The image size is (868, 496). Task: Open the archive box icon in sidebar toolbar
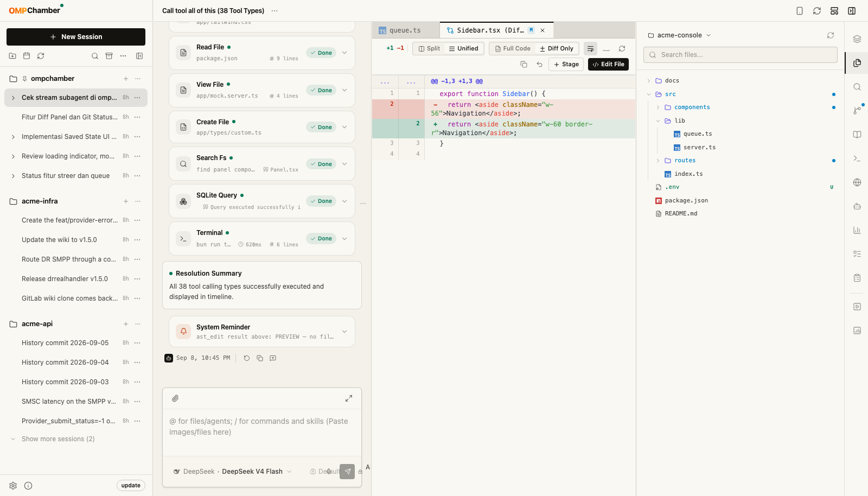tap(109, 56)
